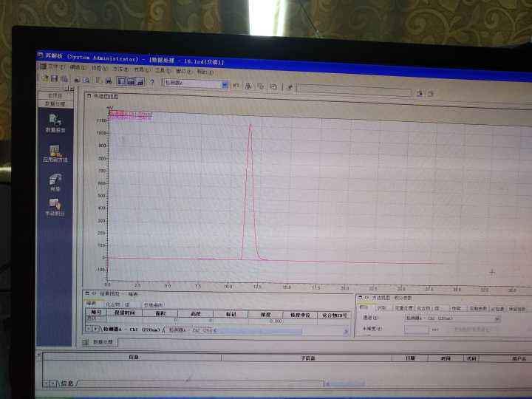Click the 主项目 button atop the sidebar
The height and width of the screenshot is (399, 532).
pos(55,95)
